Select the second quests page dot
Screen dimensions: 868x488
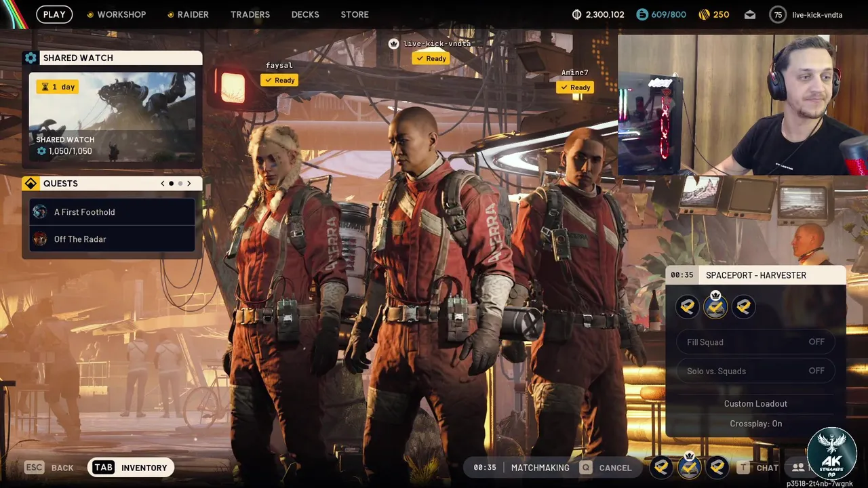coord(180,184)
